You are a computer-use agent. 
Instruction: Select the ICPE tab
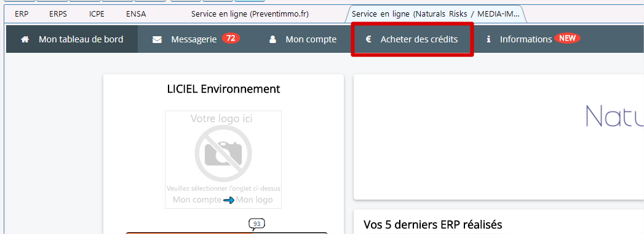97,14
